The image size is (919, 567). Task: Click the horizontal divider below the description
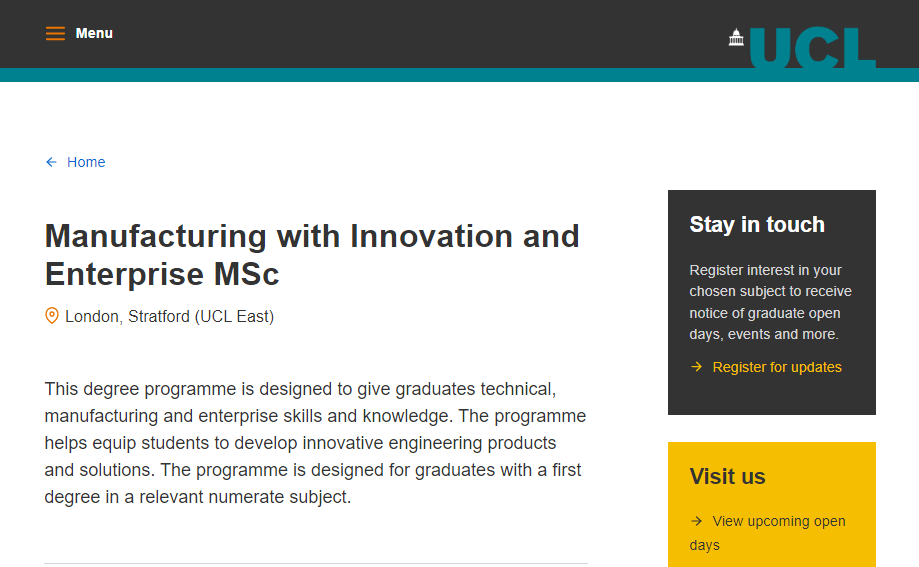(316, 563)
